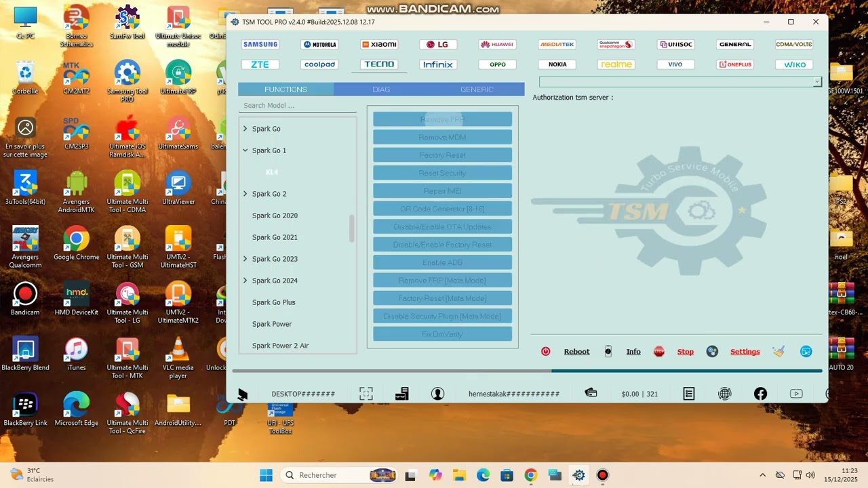Select the Unisoc chipset logo

pyautogui.click(x=675, y=45)
